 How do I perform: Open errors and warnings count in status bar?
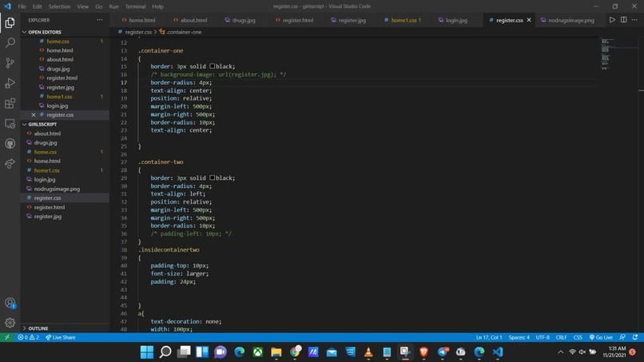click(28, 337)
